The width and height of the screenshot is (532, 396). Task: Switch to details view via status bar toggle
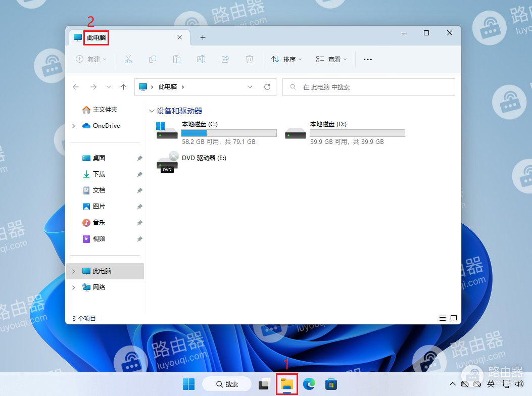coord(443,318)
